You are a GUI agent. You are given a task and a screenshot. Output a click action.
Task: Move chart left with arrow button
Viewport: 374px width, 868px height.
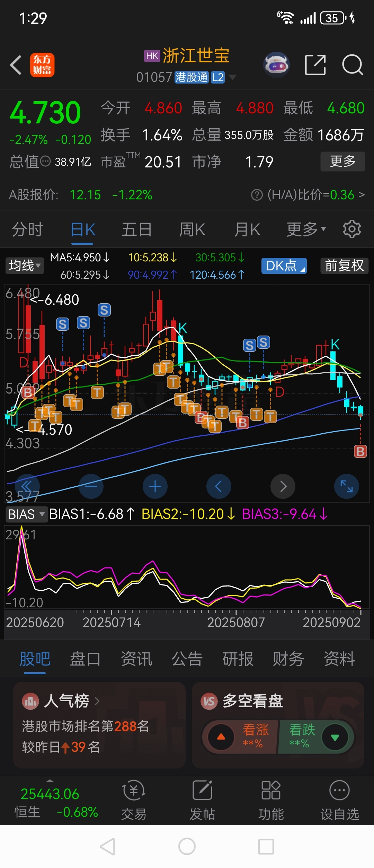coord(219,486)
